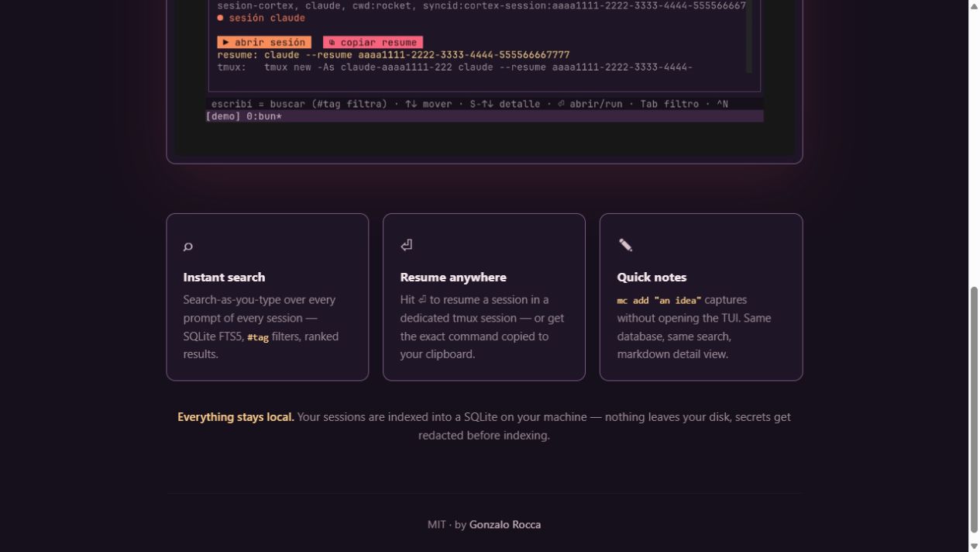
Task: Click the 'Resume anywhere' heading
Action: click(453, 278)
